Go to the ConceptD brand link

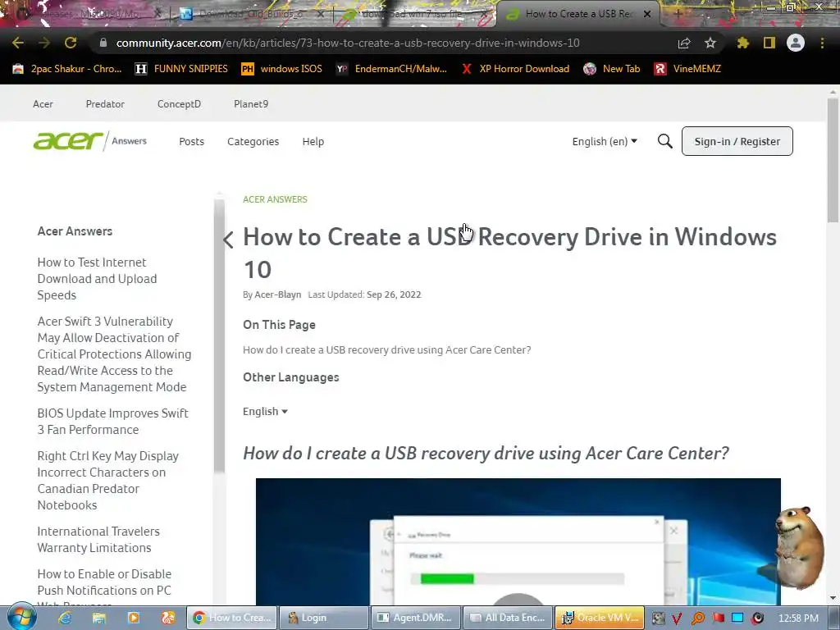(x=179, y=104)
